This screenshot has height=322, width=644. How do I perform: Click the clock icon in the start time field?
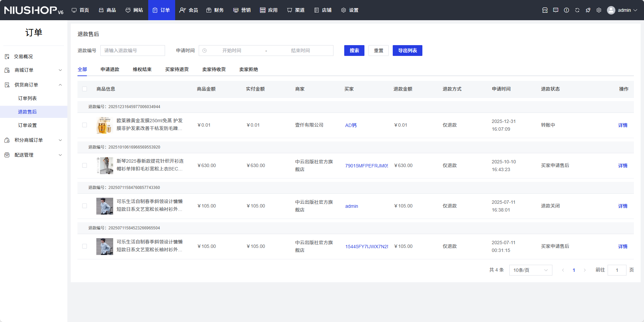[x=204, y=51]
